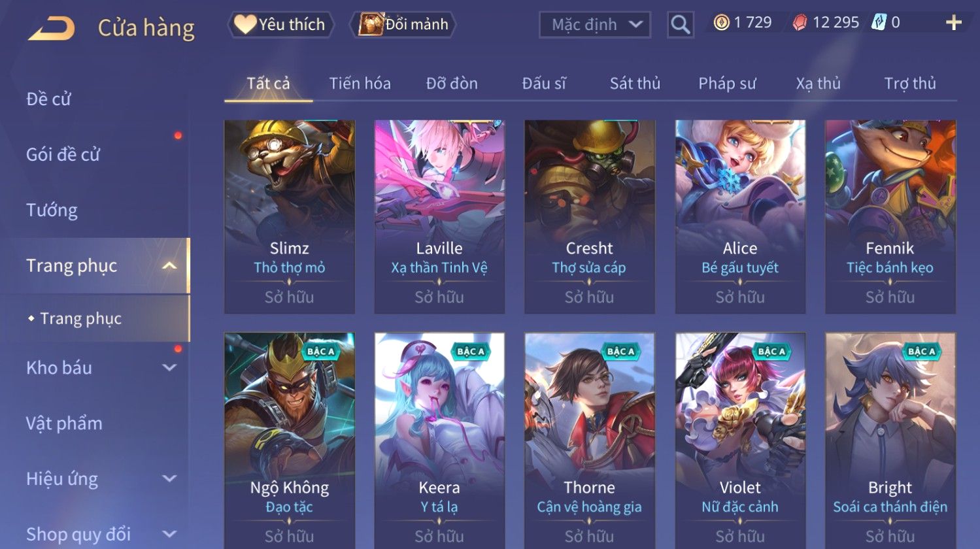Click the golden back arrow icon
Viewport: 980px width, 549px height.
coord(51,29)
